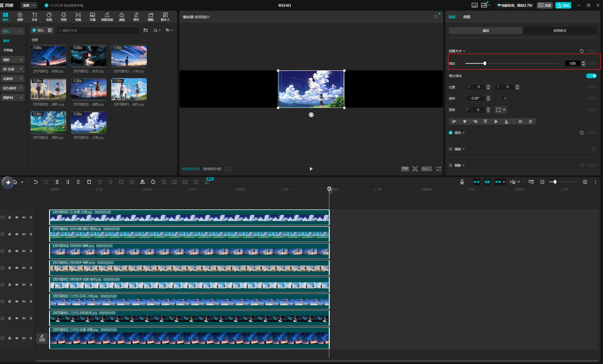Open the 贴纸 stickers panel
The height and width of the screenshot is (364, 603).
tap(49, 17)
